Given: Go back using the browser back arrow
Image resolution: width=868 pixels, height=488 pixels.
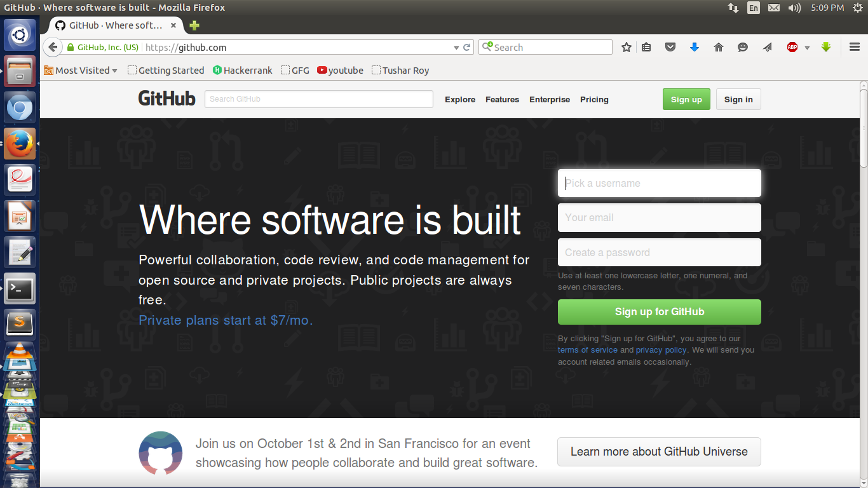Looking at the screenshot, I should (x=53, y=47).
